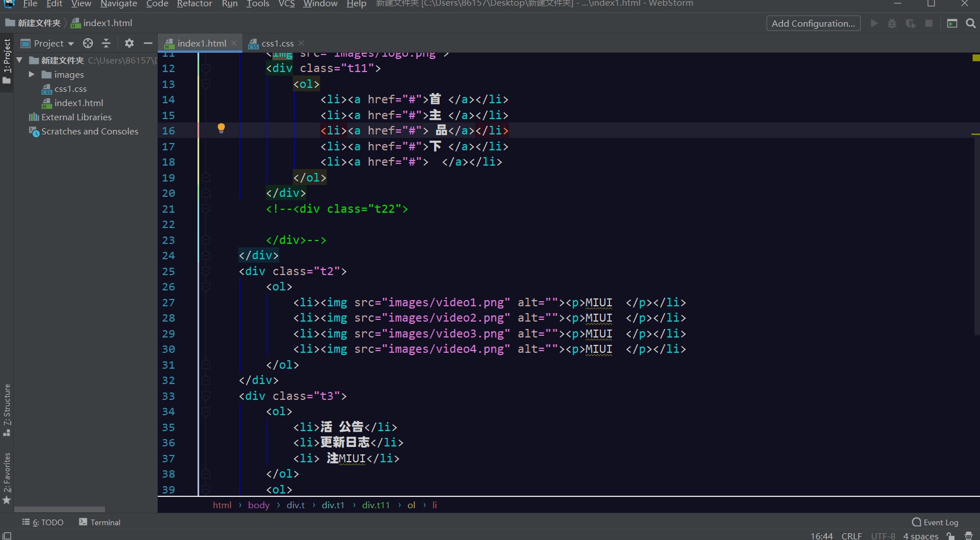Image resolution: width=980 pixels, height=540 pixels.
Task: Click Run with Coverage icon
Action: coord(911,23)
